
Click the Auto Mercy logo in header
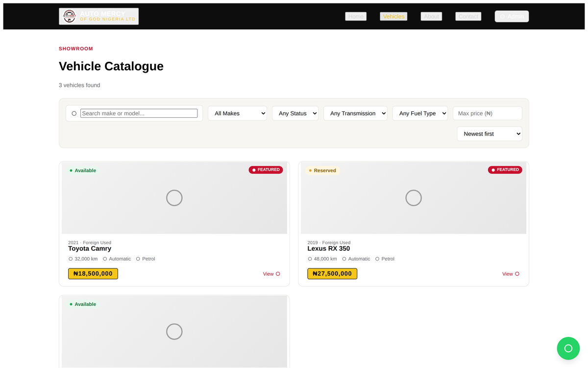(98, 16)
